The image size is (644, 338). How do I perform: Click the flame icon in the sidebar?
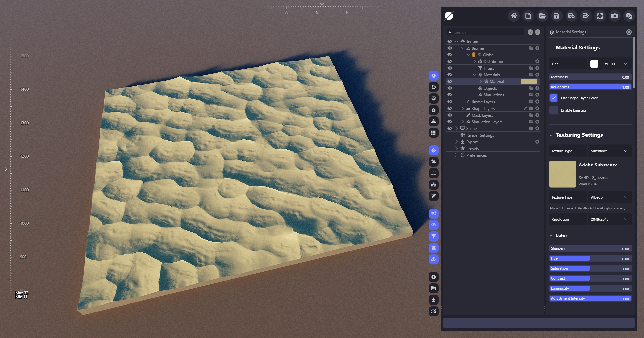pos(434,110)
